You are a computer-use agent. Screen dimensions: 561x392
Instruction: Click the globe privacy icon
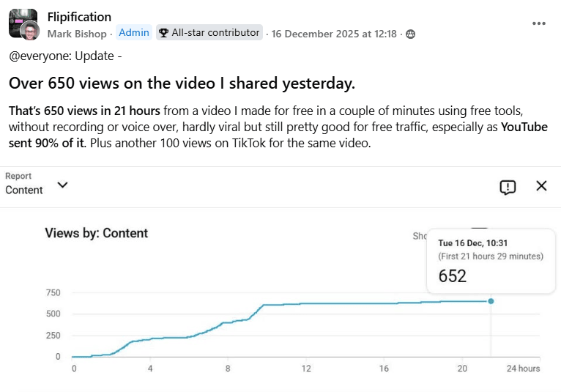410,34
